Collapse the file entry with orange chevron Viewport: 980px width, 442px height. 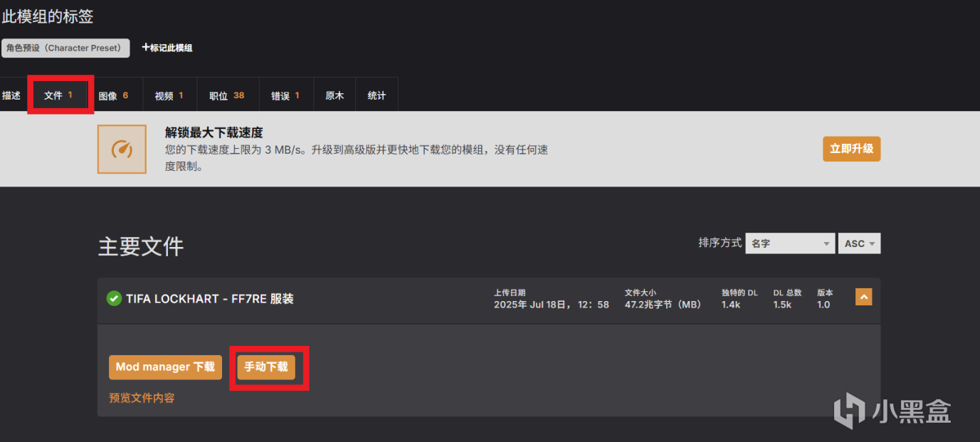pyautogui.click(x=863, y=298)
